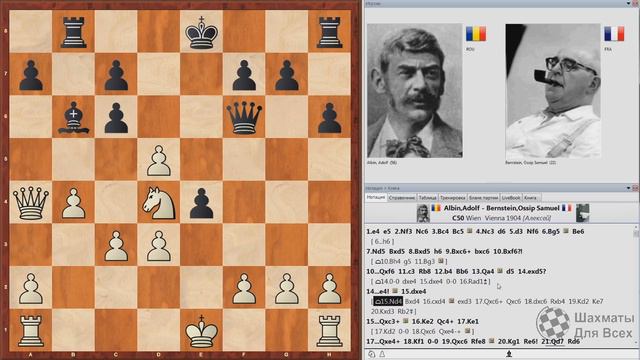Viewport: 640px width, 360px height.
Task: Jump to move 14.exd5? in notation
Action: 532,271
